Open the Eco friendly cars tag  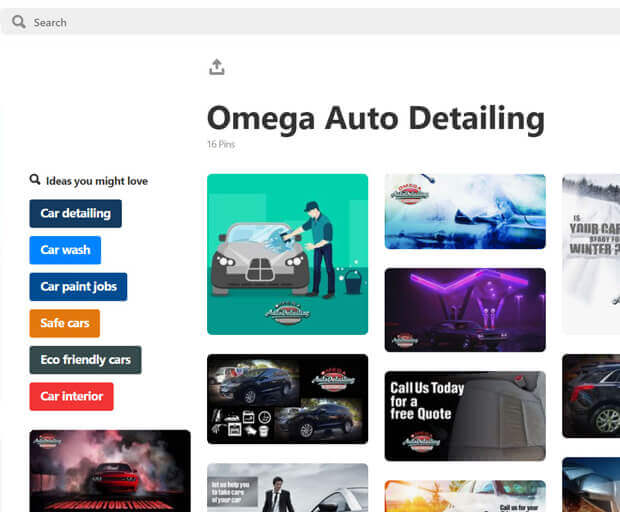[x=85, y=360]
